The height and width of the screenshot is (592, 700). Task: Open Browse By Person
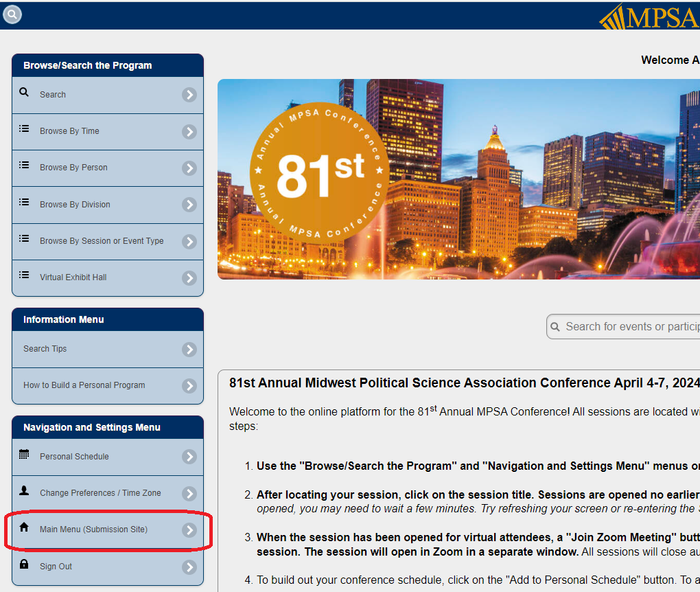click(x=108, y=168)
